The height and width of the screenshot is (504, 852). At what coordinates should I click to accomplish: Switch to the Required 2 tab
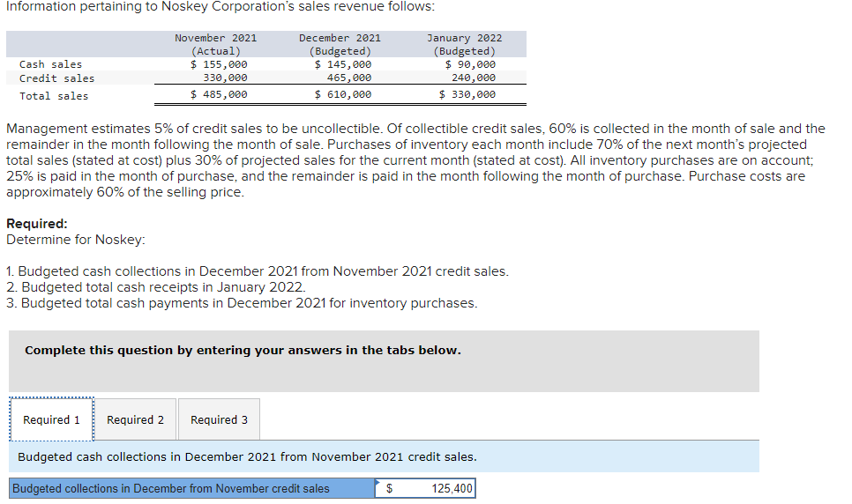[135, 419]
